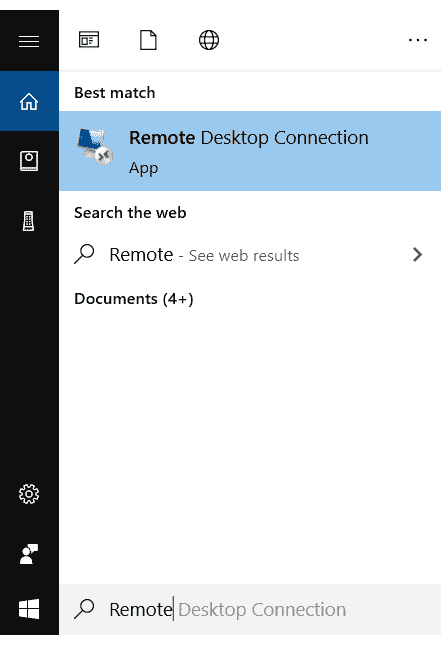Click the Windows Start button
Image resolution: width=441 pixels, height=645 pixels.
[29, 609]
